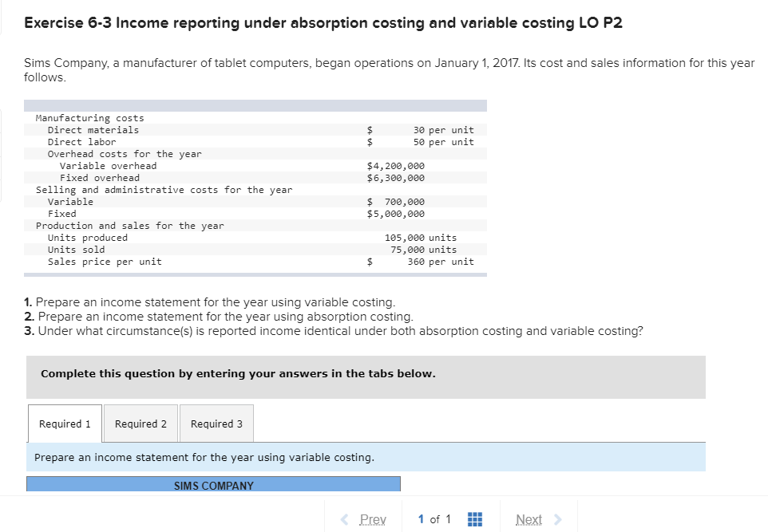
Task: Click the Next navigation link
Action: 528,519
